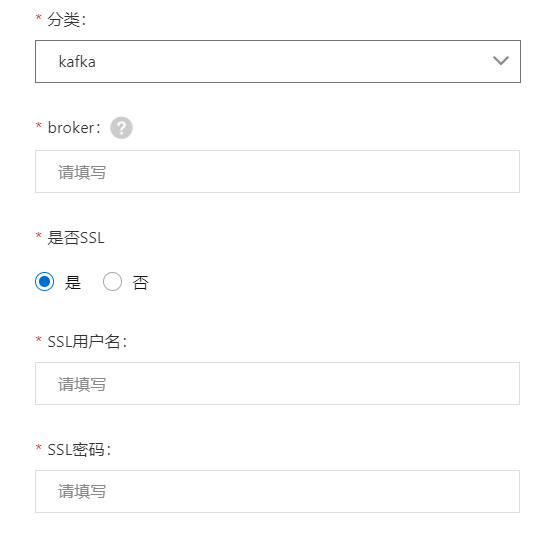Click the red asterisk beside 是否SSL
Viewport: 560px width, 536px height.
point(39,235)
